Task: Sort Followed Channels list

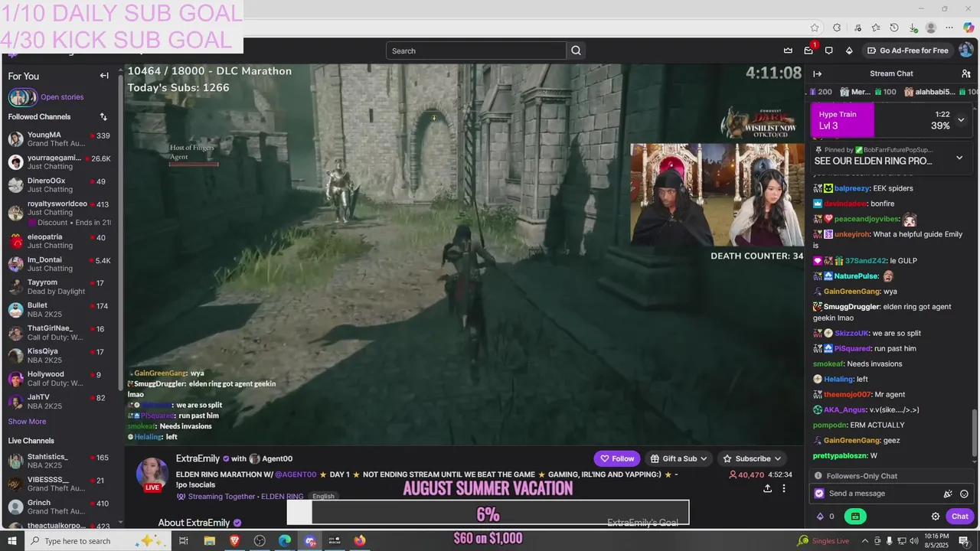Action: (103, 117)
